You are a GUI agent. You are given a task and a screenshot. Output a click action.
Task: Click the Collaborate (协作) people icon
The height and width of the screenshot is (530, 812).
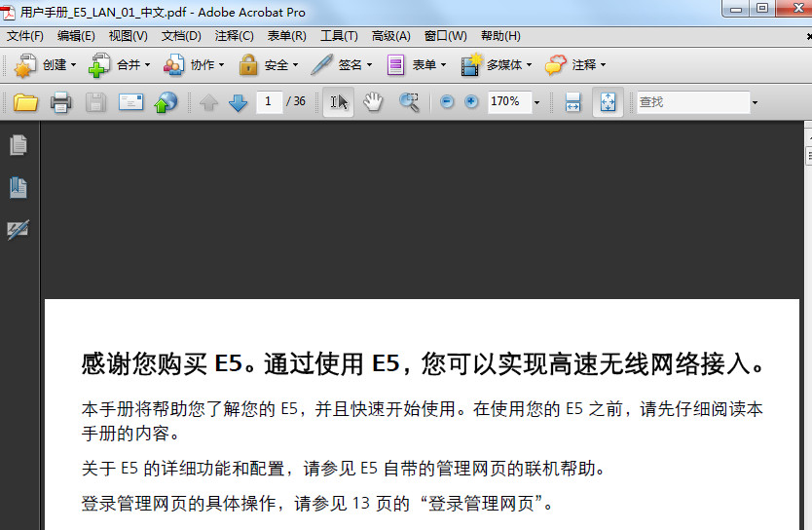coord(173,65)
